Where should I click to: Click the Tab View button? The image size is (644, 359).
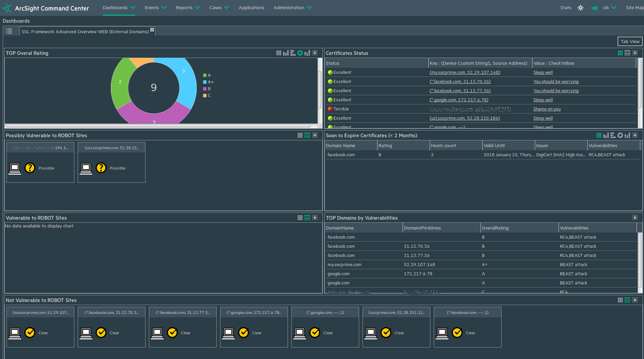630,42
